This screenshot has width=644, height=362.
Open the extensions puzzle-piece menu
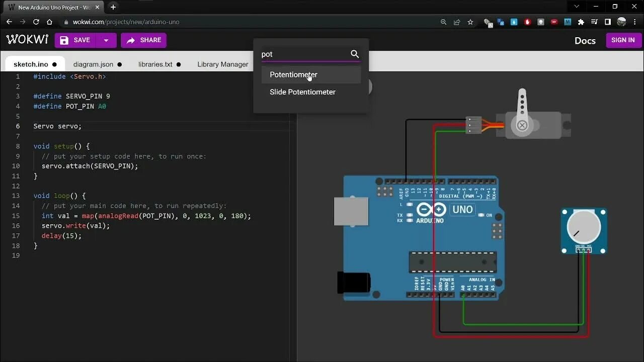pyautogui.click(x=581, y=22)
